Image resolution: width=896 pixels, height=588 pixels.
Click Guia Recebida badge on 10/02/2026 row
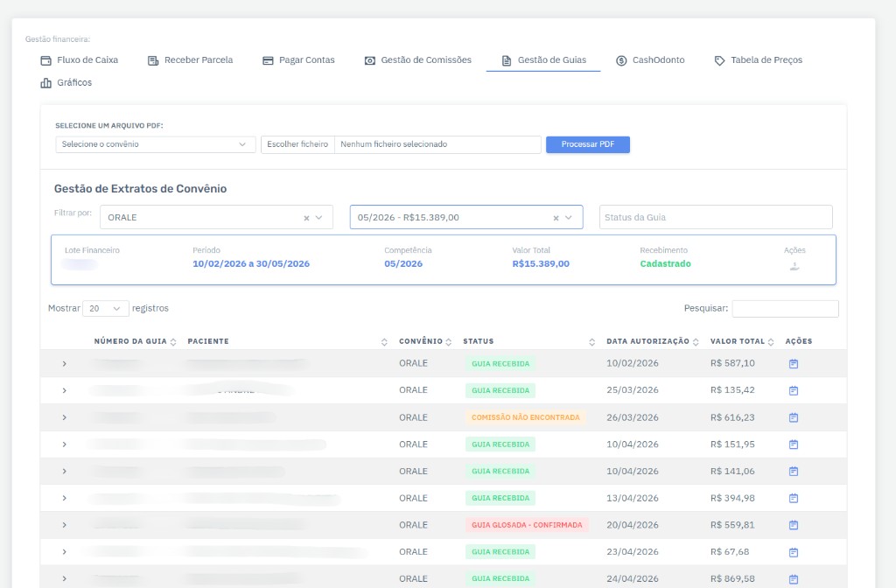(500, 364)
